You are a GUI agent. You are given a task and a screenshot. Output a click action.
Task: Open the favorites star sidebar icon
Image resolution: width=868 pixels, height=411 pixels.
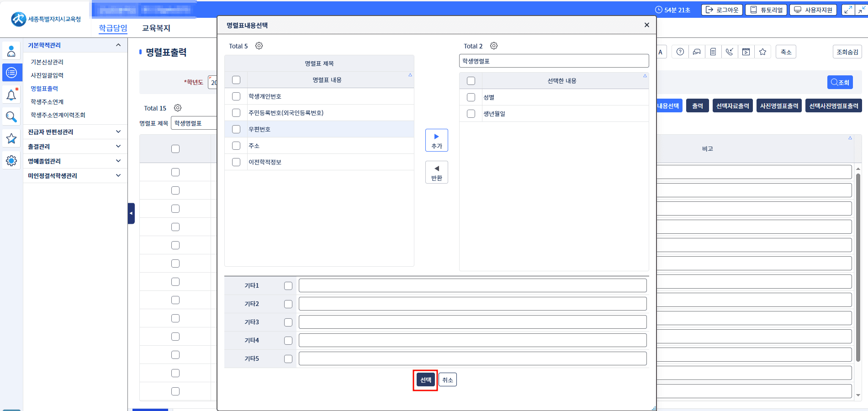(x=11, y=138)
